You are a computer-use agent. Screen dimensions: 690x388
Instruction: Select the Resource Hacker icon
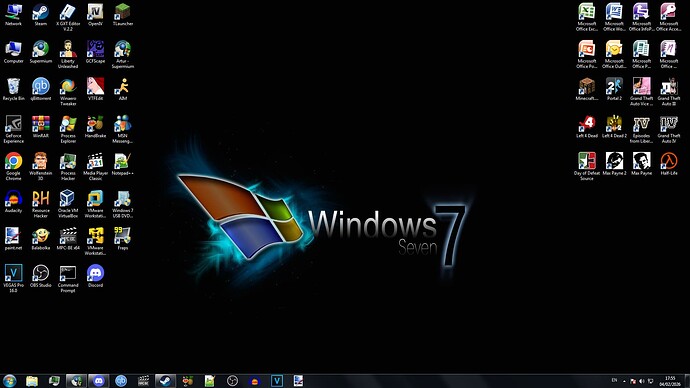[x=40, y=204]
